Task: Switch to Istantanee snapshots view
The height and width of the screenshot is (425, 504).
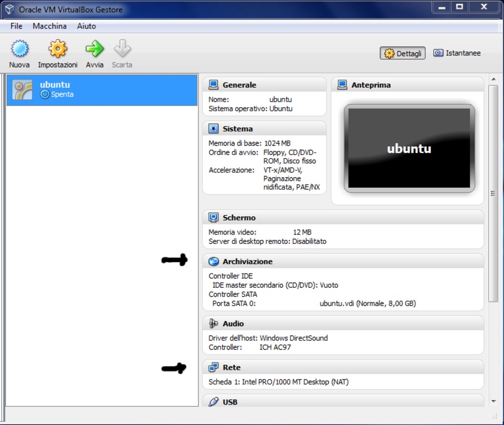Action: click(x=457, y=53)
